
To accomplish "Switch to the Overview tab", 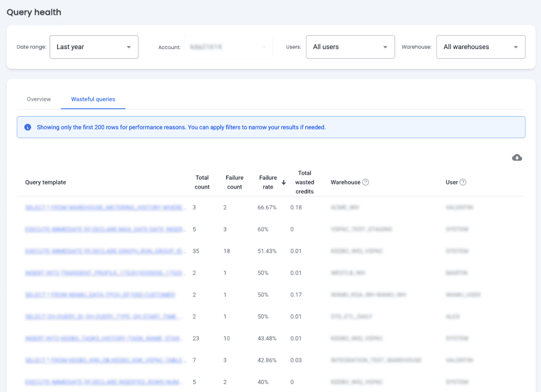I will point(39,99).
